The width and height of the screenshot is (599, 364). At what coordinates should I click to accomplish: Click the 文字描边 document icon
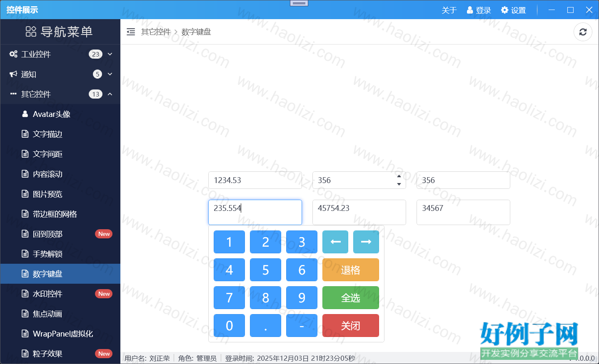point(25,134)
